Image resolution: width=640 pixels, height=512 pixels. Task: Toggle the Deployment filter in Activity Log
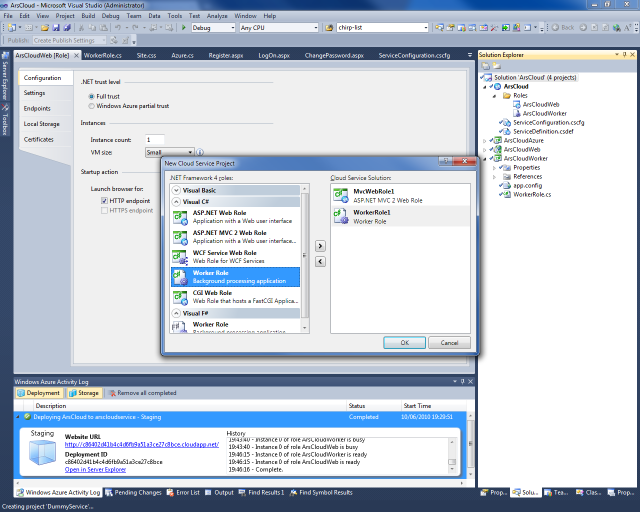click(38, 393)
